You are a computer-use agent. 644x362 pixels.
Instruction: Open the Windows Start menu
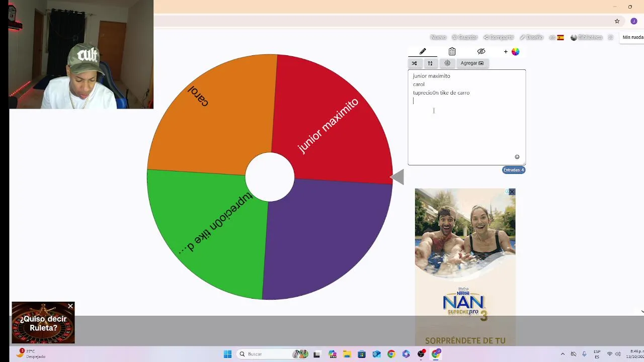click(227, 354)
